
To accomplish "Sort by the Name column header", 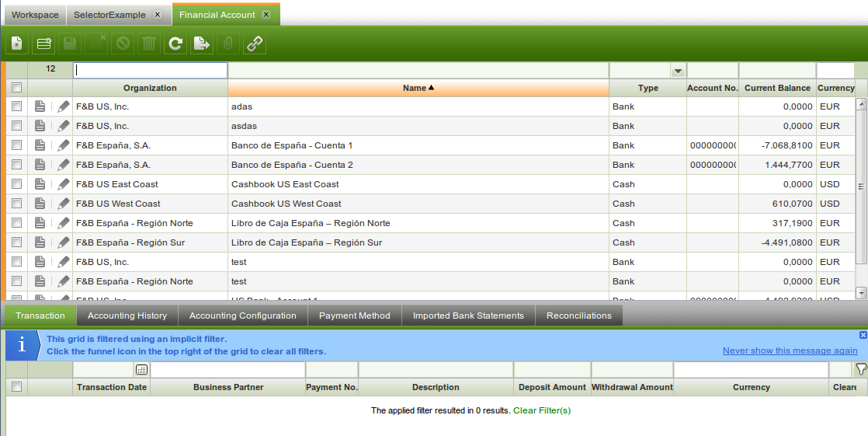I will click(418, 88).
